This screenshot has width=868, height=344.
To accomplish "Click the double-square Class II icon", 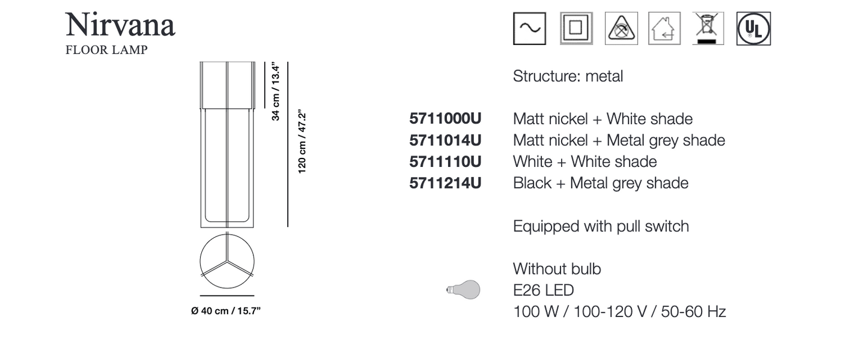I will [x=575, y=28].
